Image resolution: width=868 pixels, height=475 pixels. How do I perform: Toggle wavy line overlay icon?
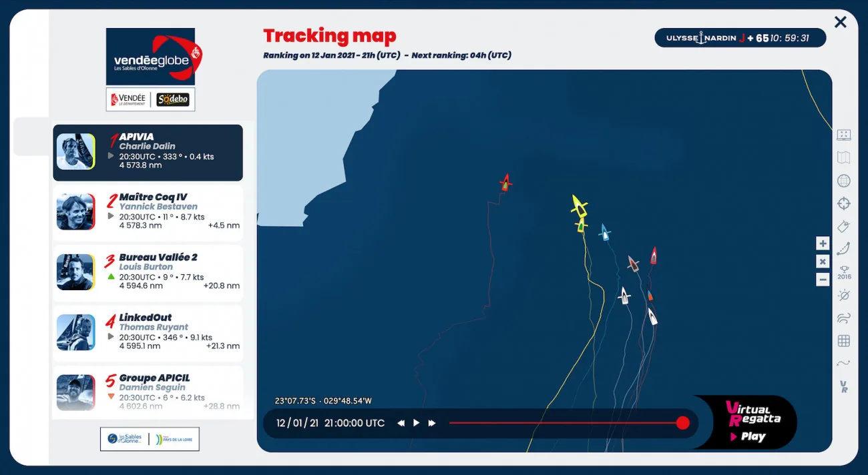pos(843,364)
